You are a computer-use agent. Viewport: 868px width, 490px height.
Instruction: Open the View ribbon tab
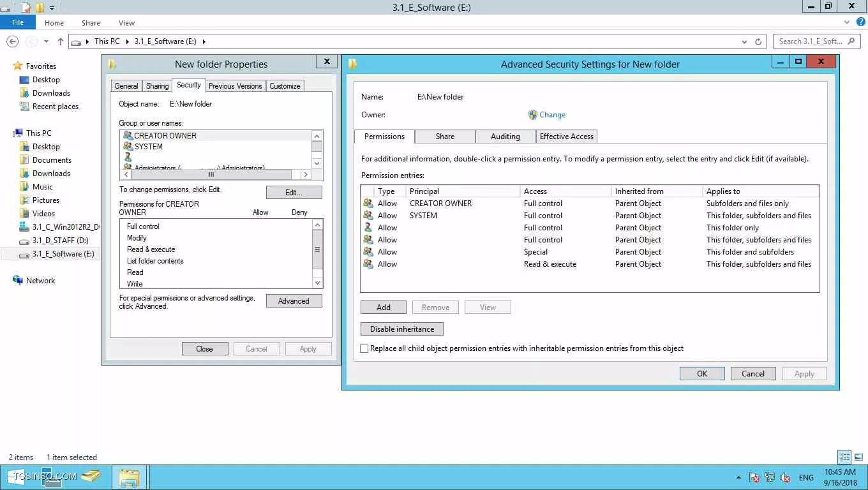126,23
